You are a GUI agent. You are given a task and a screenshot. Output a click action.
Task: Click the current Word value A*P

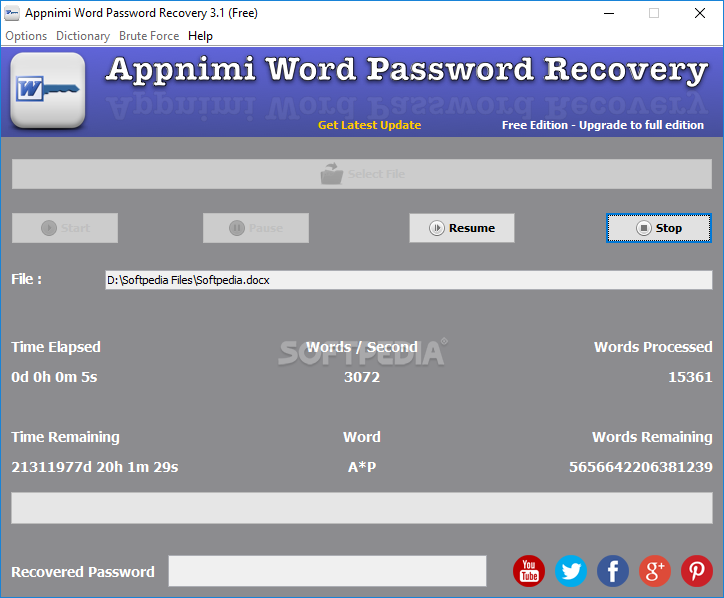362,467
